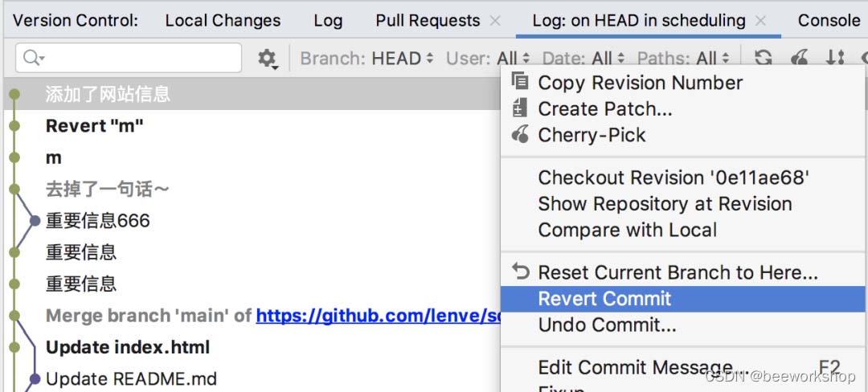Select the commit '添加了网站信息'
The height and width of the screenshot is (392, 868).
coord(252,94)
